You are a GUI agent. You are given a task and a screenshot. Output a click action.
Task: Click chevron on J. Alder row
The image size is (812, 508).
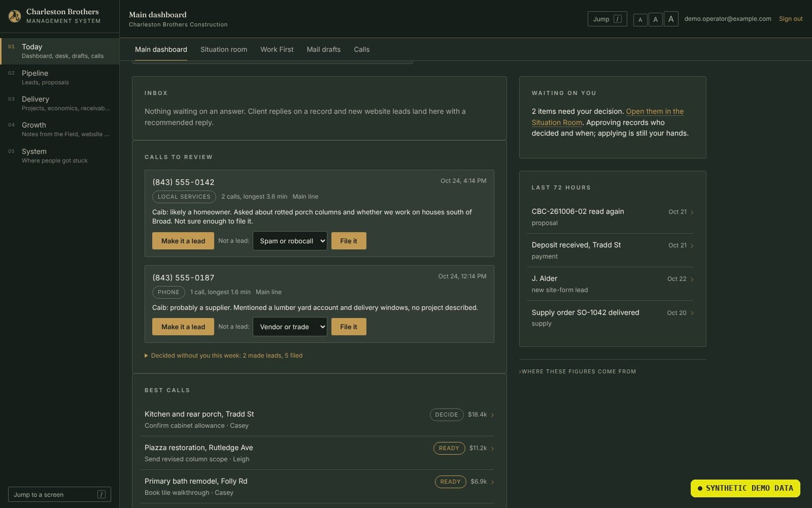692,279
